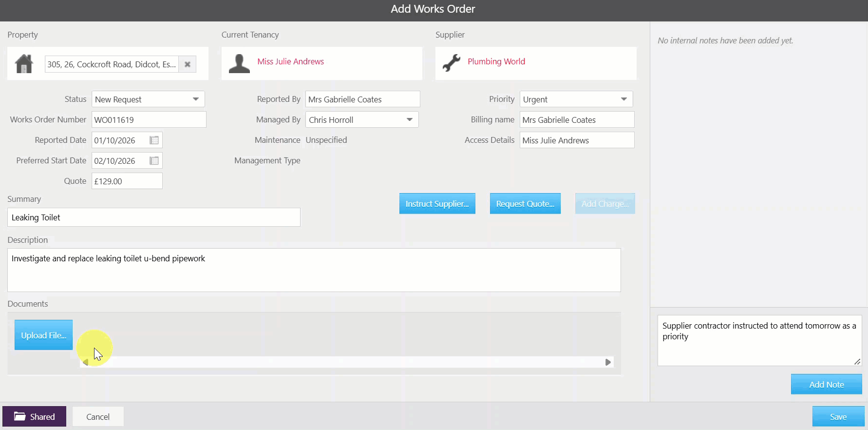Clear the property address with the X icon

(188, 64)
